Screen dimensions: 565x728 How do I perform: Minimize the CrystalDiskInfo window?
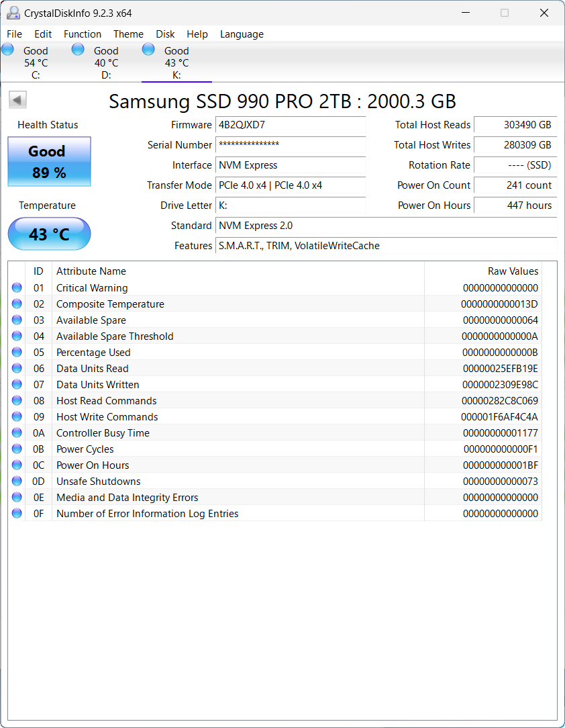(466, 13)
